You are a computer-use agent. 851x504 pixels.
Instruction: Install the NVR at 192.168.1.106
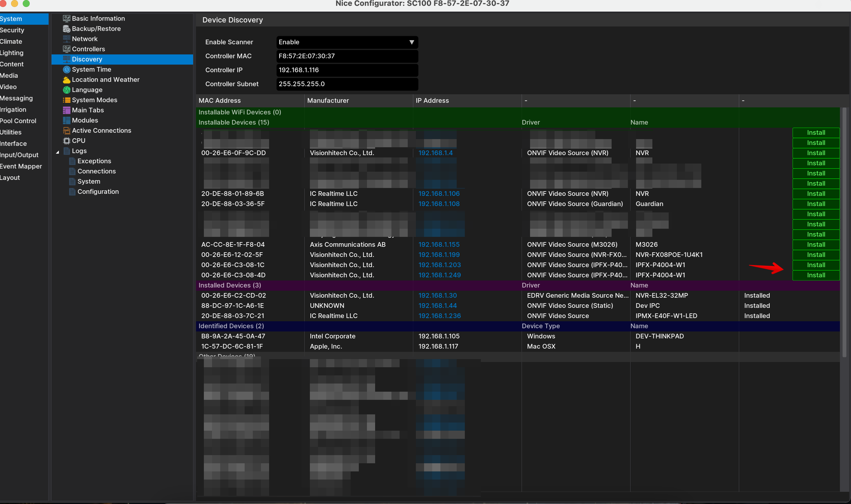816,194
